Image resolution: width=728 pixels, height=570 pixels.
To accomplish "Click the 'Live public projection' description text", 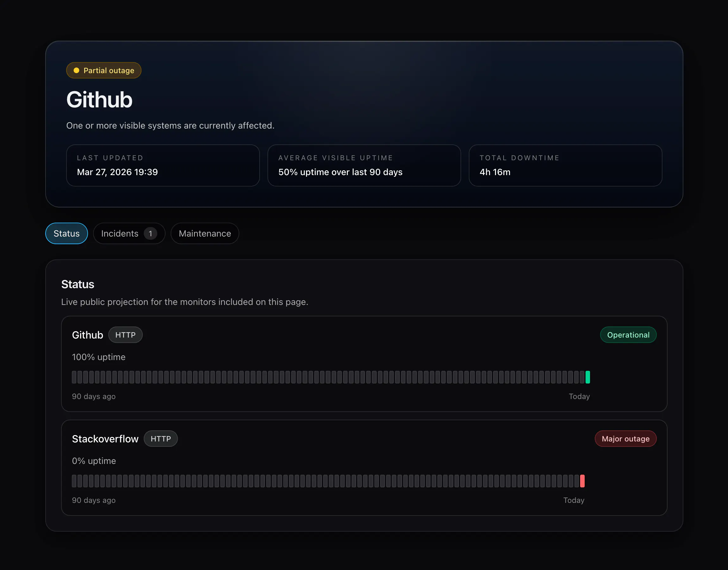I will [x=185, y=302].
